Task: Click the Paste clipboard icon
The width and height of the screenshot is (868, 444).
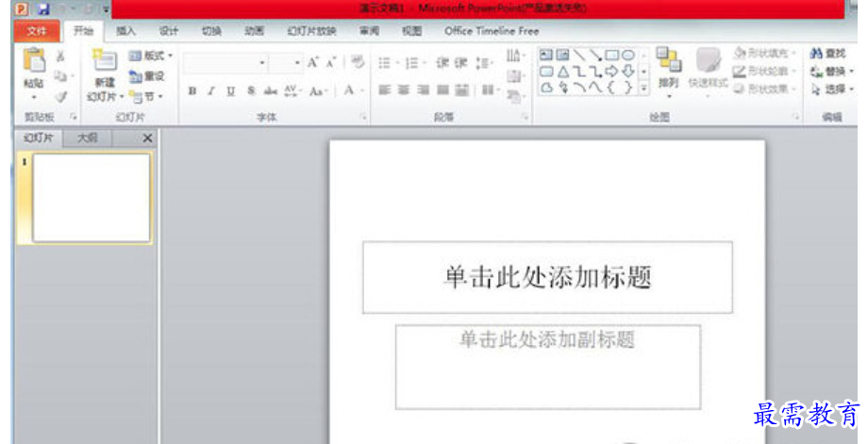Action: (34, 61)
